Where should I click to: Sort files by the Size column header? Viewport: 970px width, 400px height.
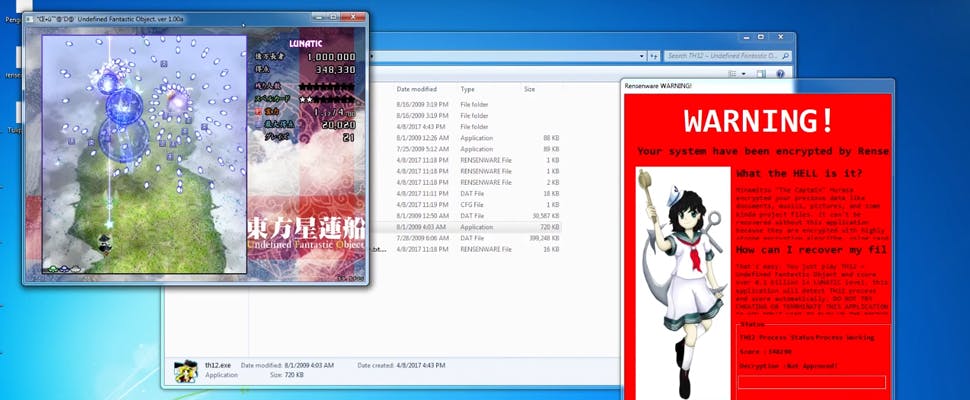(530, 89)
